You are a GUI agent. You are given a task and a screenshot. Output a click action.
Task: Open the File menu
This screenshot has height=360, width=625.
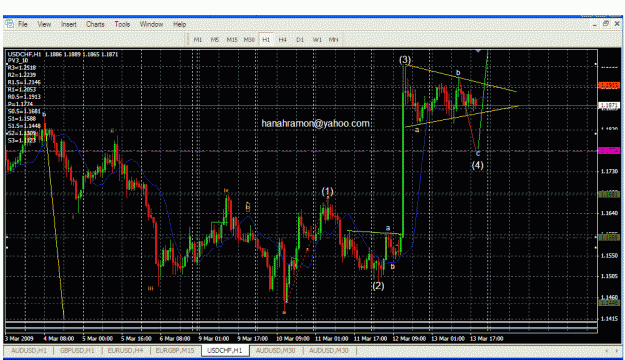[x=23, y=24]
